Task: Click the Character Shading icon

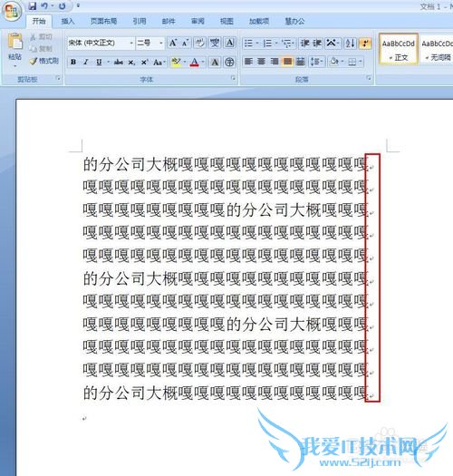Action: [215, 62]
